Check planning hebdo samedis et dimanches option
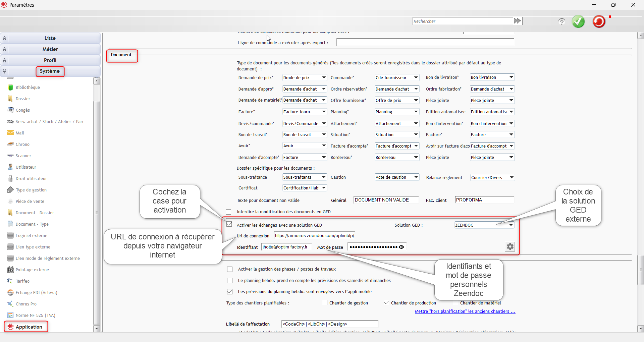This screenshot has width=644, height=342. [x=230, y=281]
